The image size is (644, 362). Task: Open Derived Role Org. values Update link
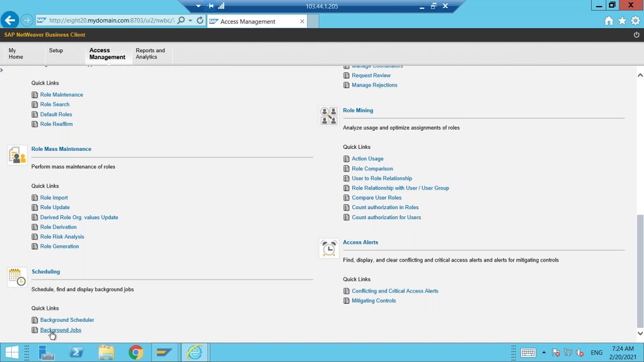click(x=79, y=218)
